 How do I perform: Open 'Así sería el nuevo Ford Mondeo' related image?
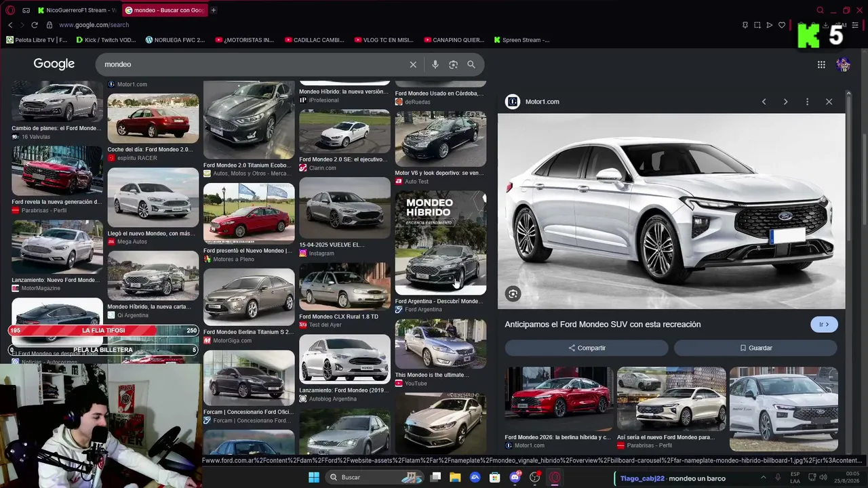coord(671,400)
